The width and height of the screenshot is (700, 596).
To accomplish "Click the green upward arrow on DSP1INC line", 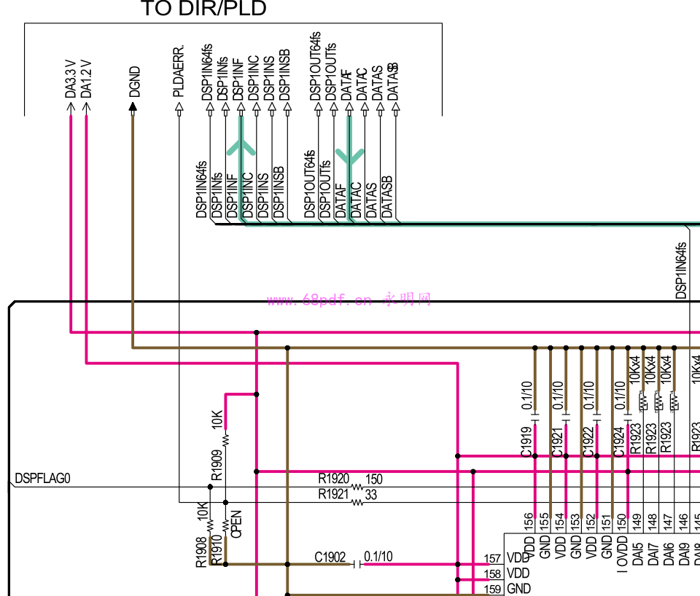I will [241, 147].
